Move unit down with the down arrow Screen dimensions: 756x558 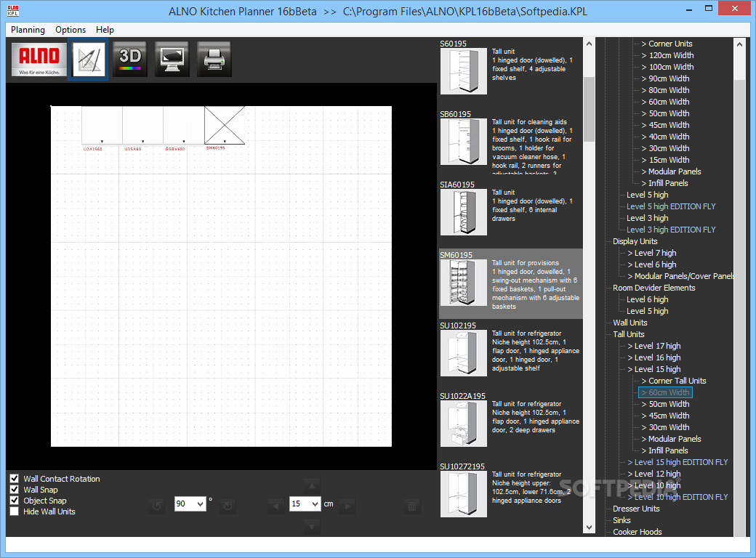[x=311, y=526]
